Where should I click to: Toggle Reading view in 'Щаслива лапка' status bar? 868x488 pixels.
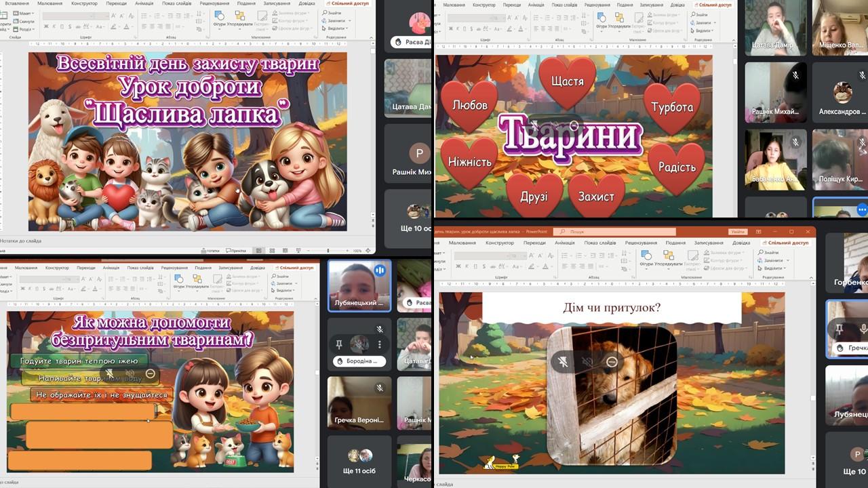285,251
